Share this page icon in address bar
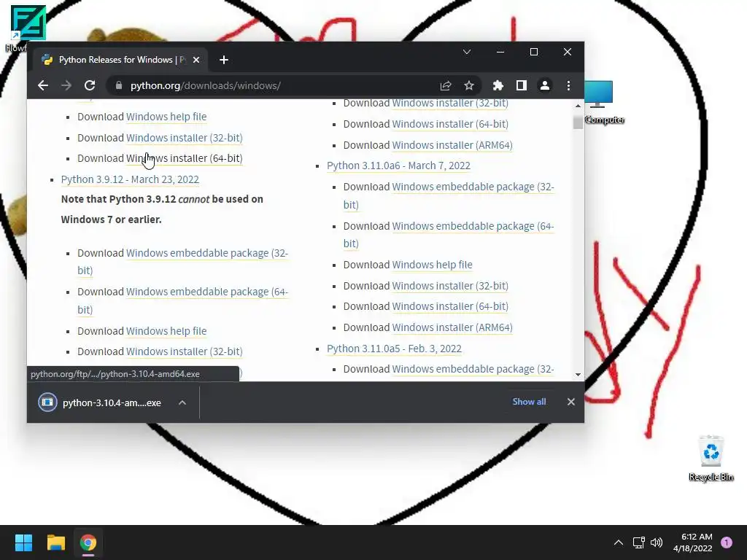The image size is (747, 560). (x=446, y=86)
